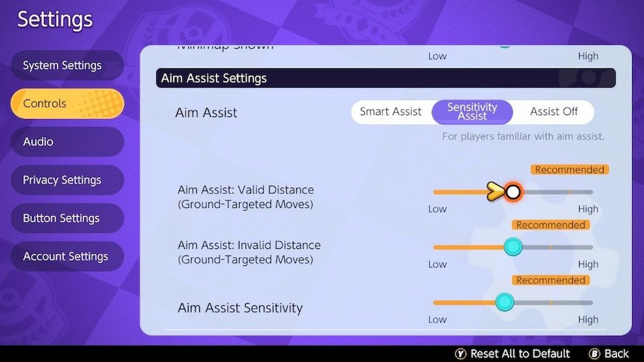Select Sensitivity Assist aim mode
Viewport: 644px width, 362px height.
tap(472, 111)
